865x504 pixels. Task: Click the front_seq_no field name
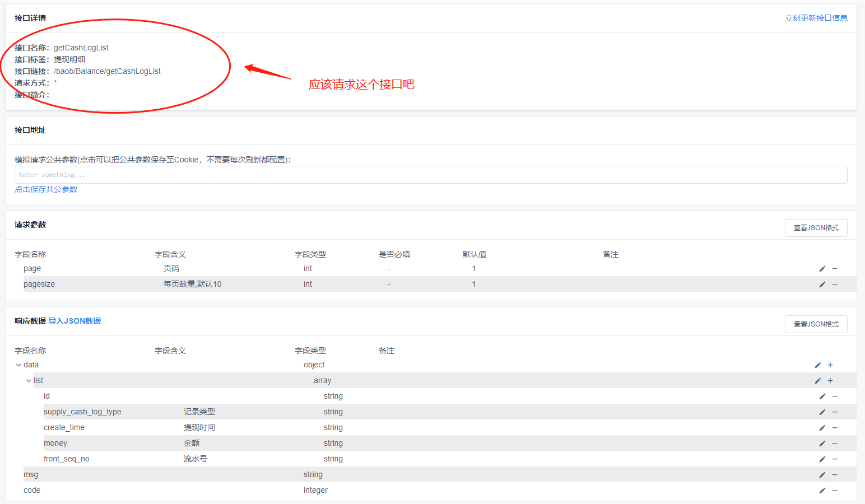tap(67, 459)
